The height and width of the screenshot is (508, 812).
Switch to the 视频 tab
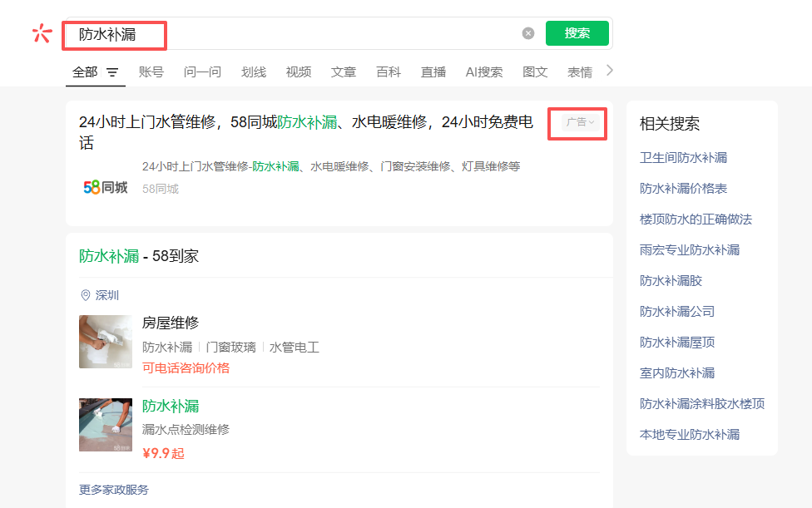coord(299,72)
